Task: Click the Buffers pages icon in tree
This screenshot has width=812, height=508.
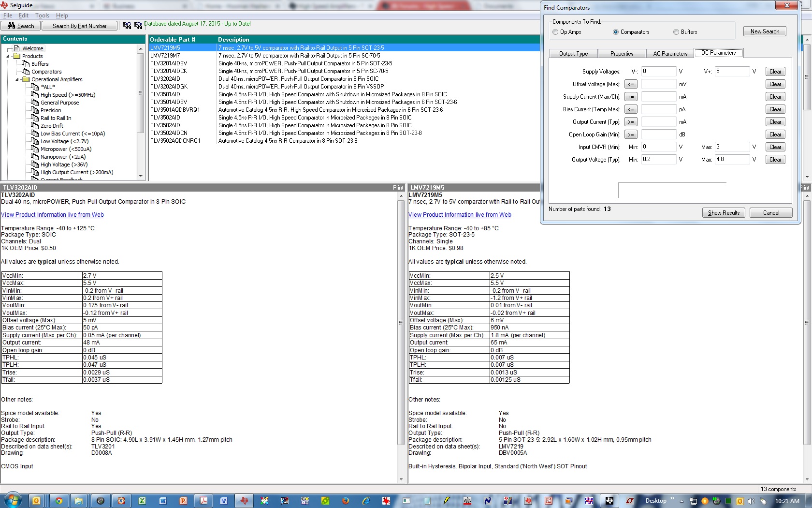Action: pos(26,64)
